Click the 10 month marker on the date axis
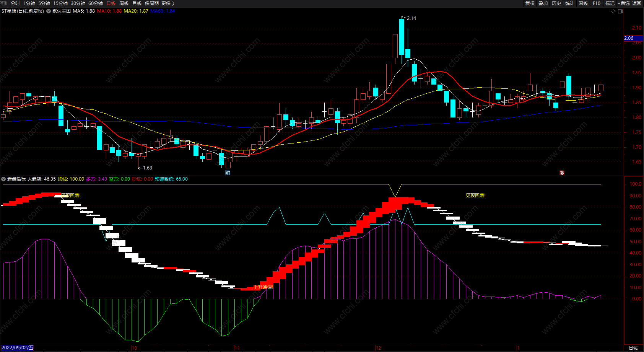This screenshot has width=644, height=352. coord(134,348)
